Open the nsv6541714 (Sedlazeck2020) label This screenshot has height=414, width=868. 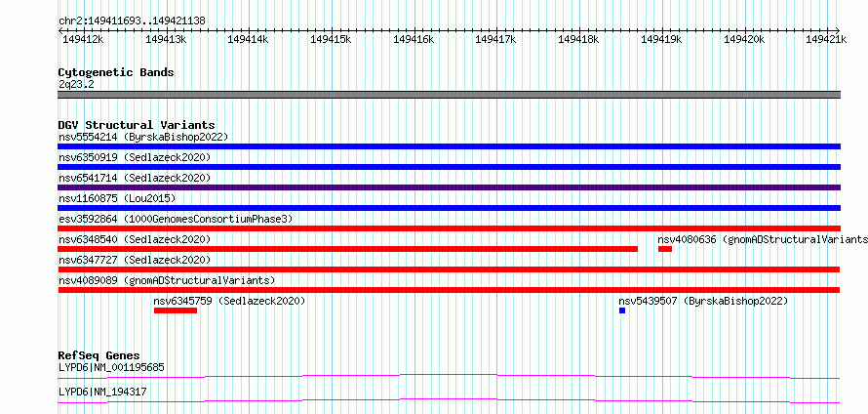135,178
